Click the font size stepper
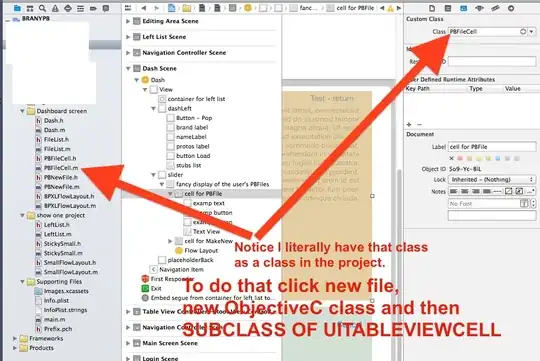 [x=533, y=204]
